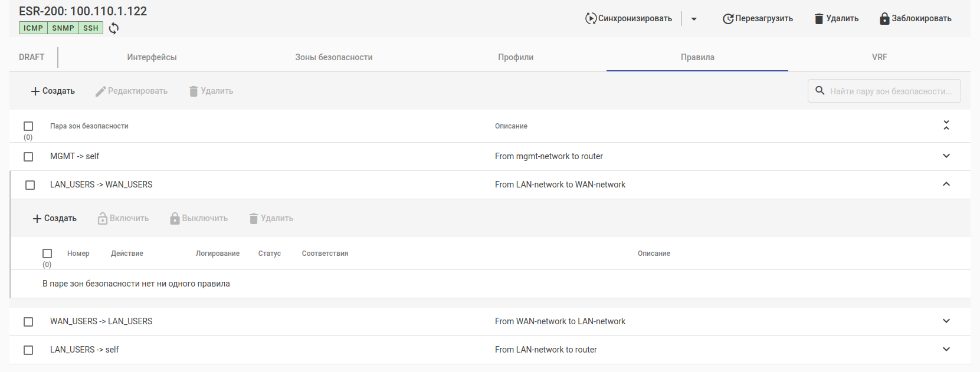This screenshot has height=372, width=980.
Task: Collapse the LAN_USERS -> WAN_USERS row
Action: click(946, 185)
